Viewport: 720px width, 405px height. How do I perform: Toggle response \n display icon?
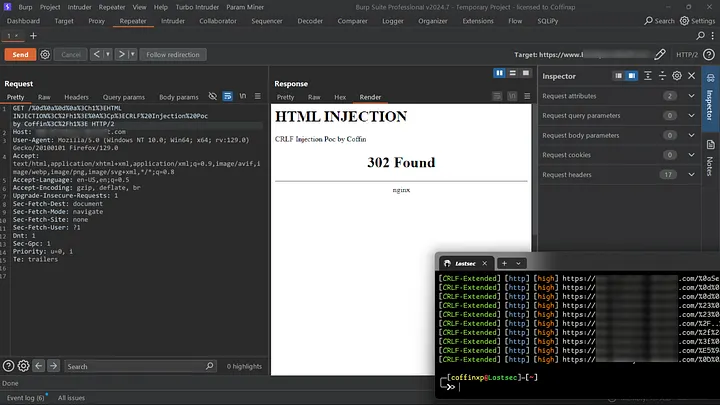[x=512, y=96]
